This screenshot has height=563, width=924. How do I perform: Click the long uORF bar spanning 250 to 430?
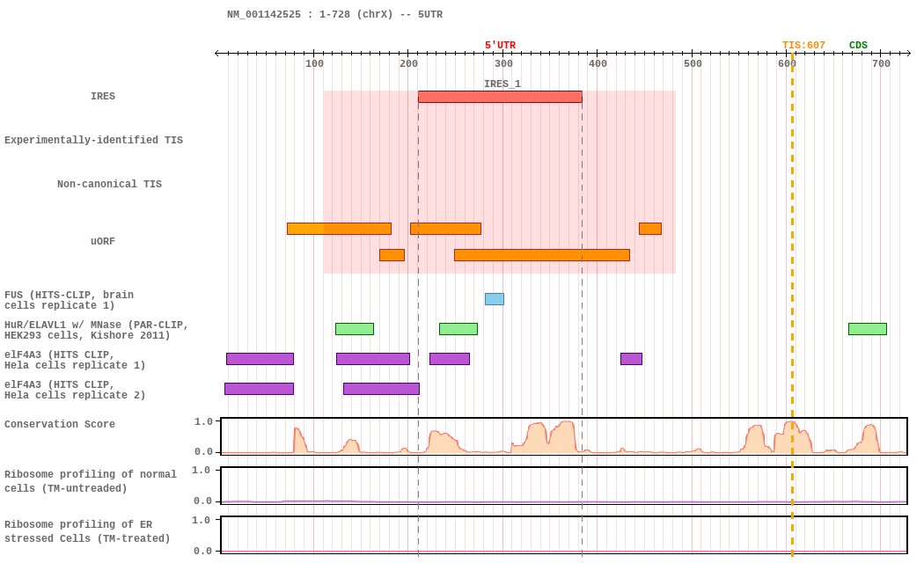click(x=541, y=255)
